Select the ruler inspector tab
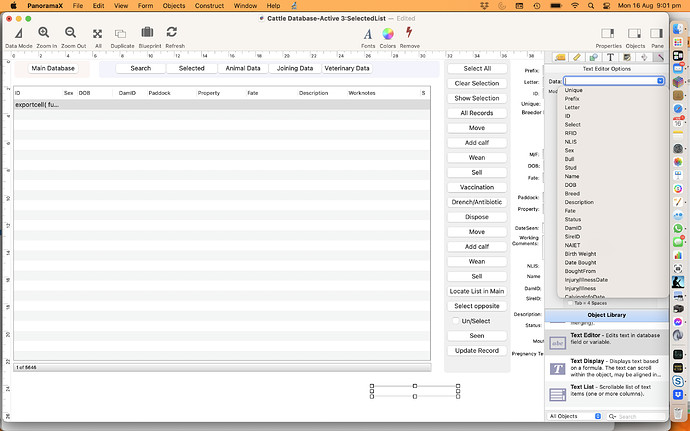The height and width of the screenshot is (431, 690). click(576, 57)
